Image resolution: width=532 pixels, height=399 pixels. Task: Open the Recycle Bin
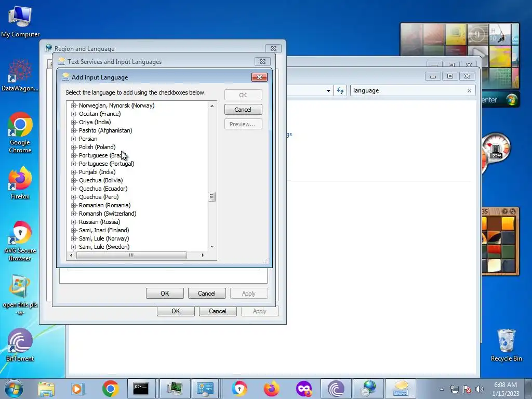pyautogui.click(x=506, y=345)
